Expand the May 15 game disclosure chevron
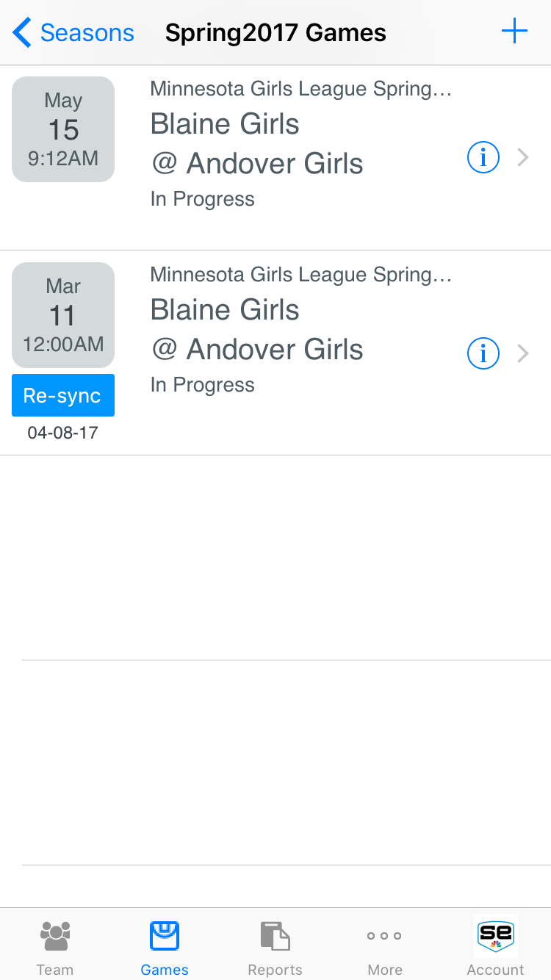Screen dimensions: 551x980 (x=523, y=157)
